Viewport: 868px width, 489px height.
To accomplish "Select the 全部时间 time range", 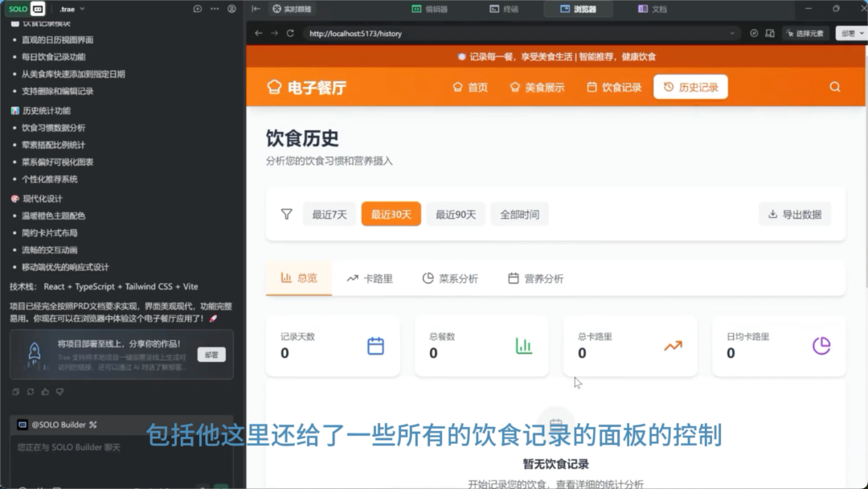I will [x=519, y=214].
